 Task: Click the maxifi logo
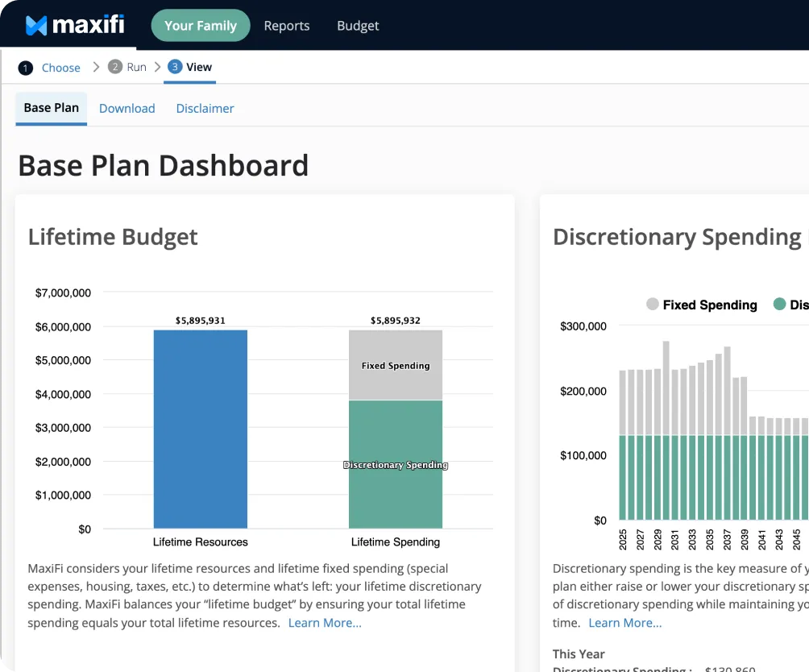[75, 25]
